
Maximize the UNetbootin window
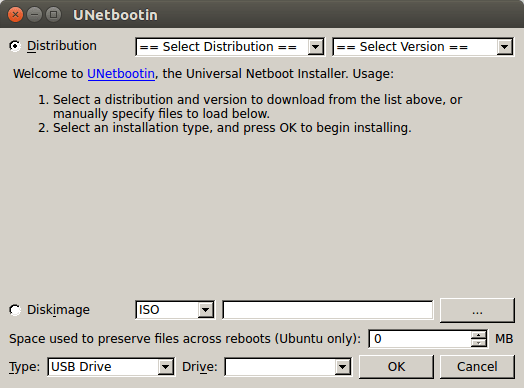(x=53, y=15)
